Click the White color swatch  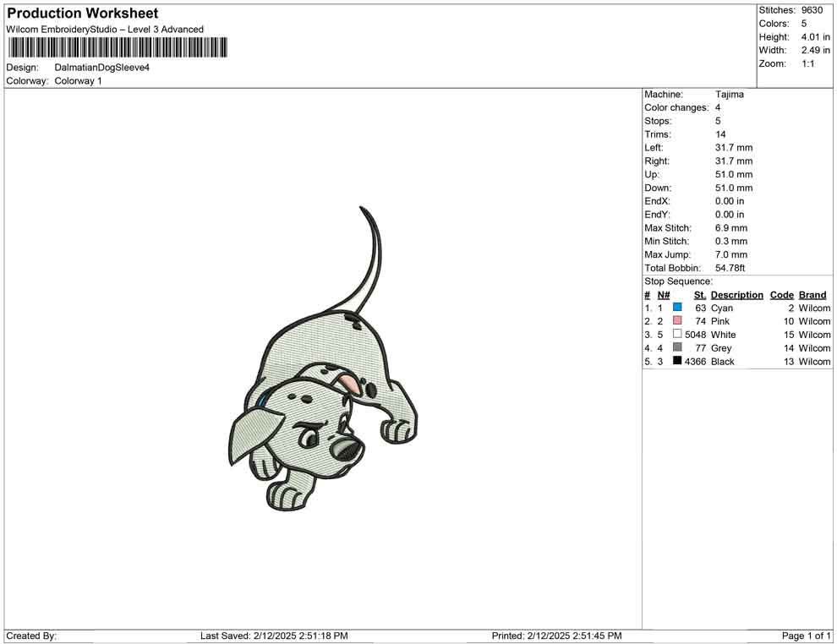tap(677, 334)
